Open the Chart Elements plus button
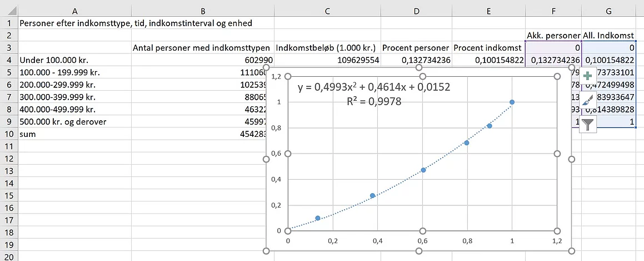 [x=587, y=76]
